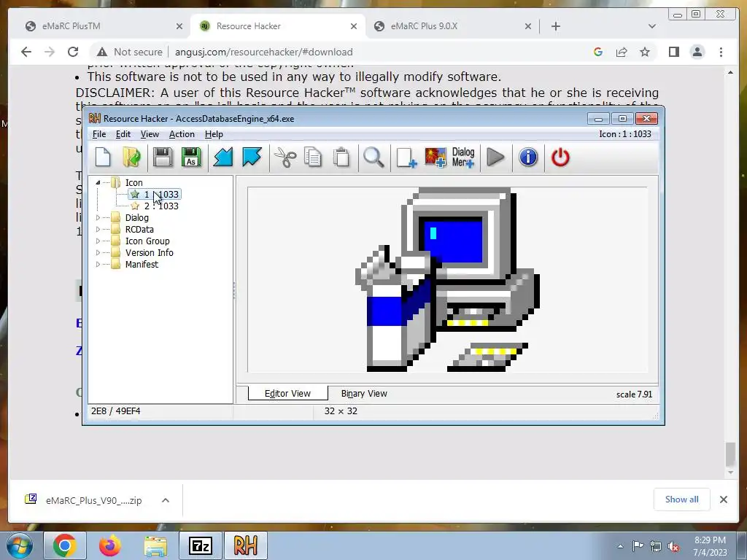Viewport: 747px width, 560px height.
Task: Click the muted volume tray icon
Action: 673,547
